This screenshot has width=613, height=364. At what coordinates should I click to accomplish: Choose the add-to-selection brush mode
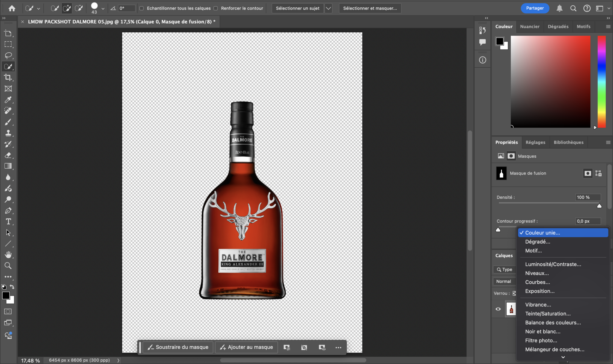point(67,8)
